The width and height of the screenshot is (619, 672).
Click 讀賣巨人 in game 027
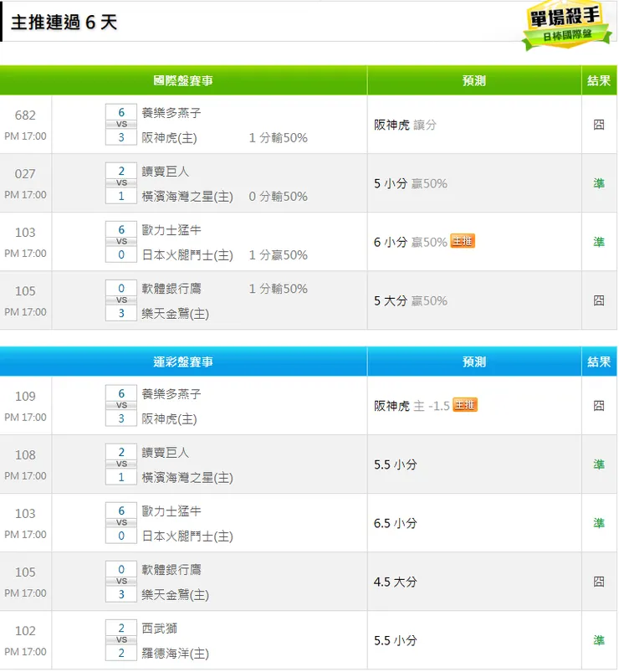(166, 172)
